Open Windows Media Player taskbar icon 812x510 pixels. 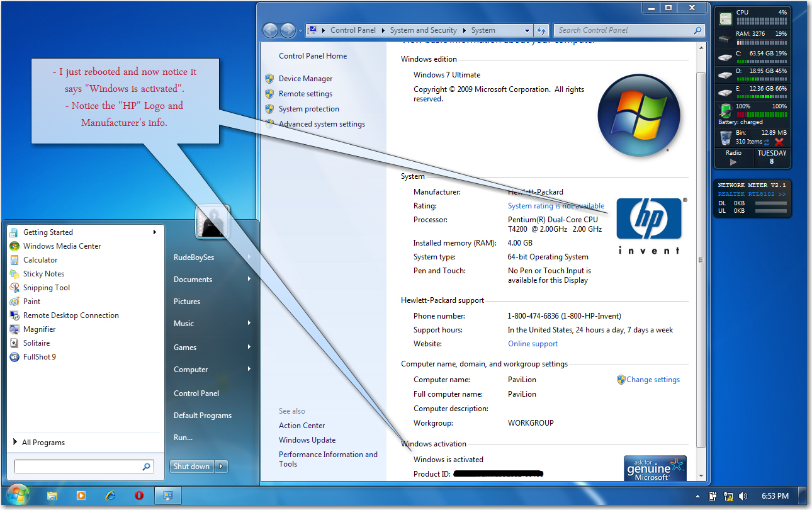click(81, 496)
